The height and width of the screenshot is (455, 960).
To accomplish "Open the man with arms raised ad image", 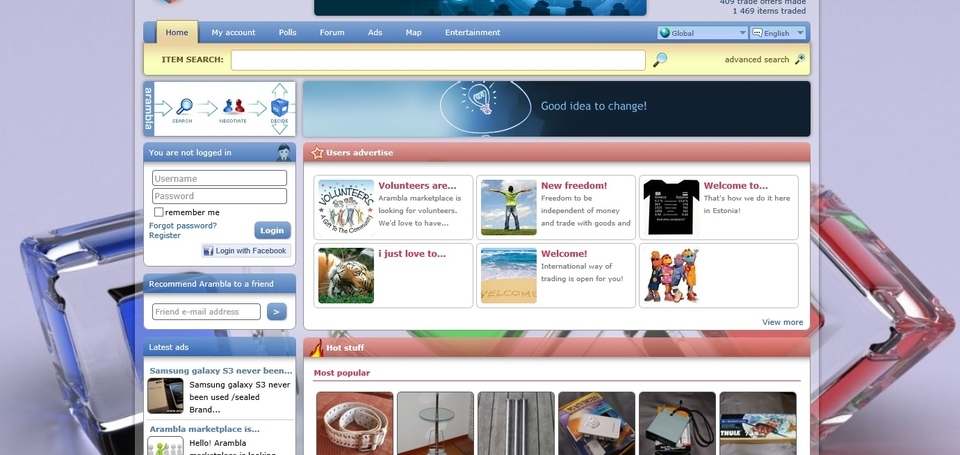I will [x=508, y=208].
